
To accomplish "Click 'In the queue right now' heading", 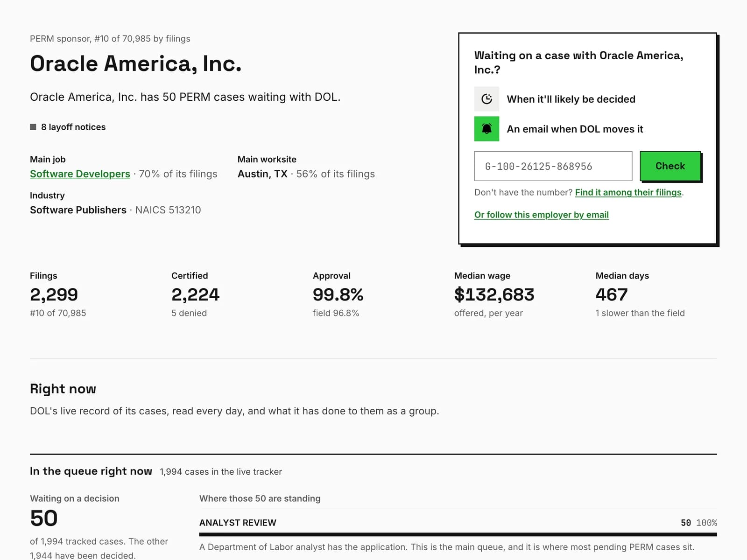I will pos(91,471).
